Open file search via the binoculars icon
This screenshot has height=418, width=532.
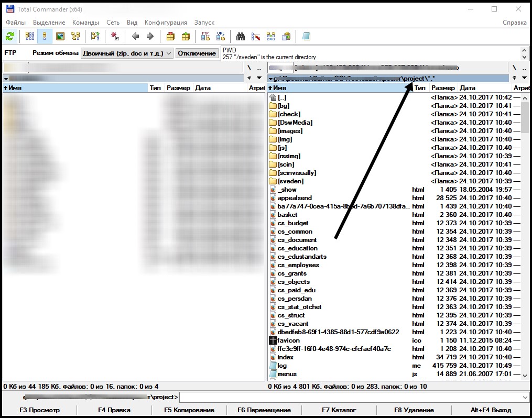tap(241, 36)
